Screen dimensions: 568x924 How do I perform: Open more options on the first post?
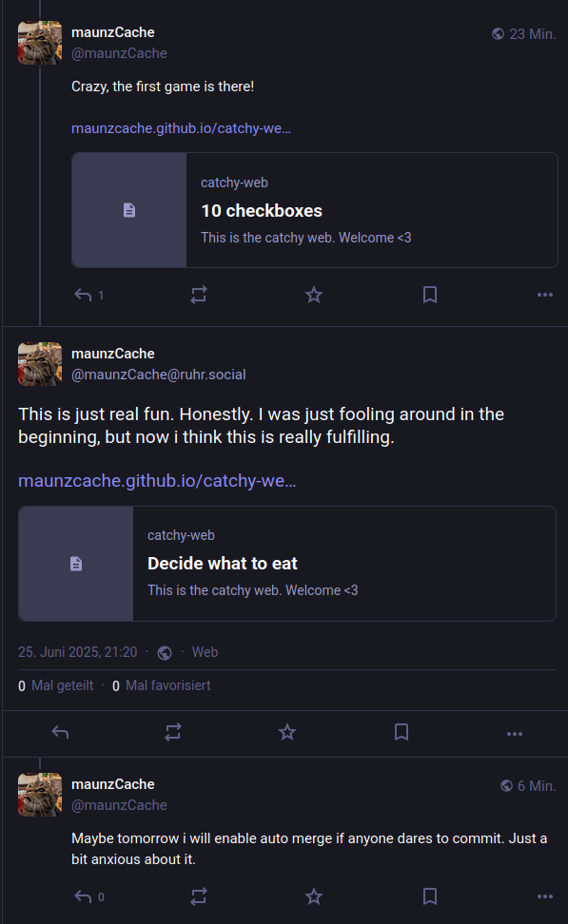[545, 295]
